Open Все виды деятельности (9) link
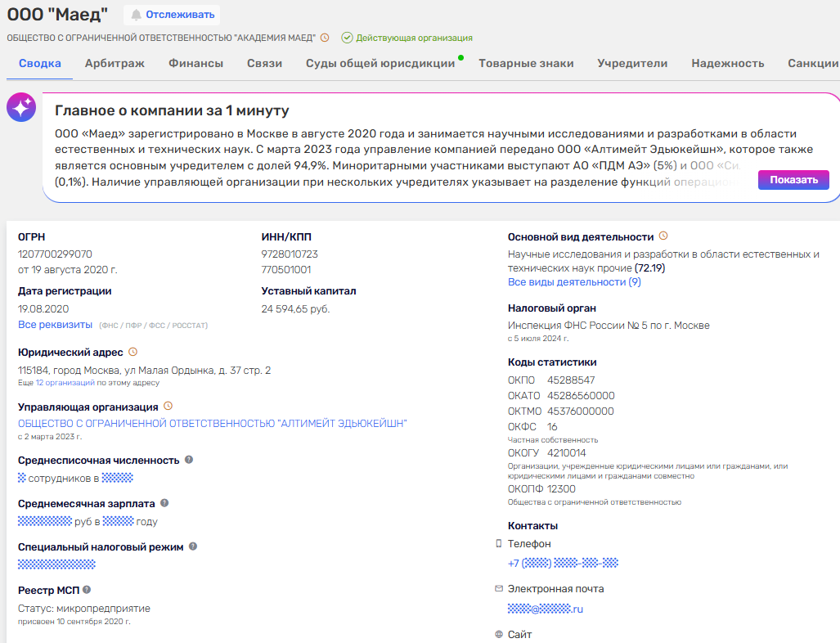This screenshot has width=840, height=643. 574,282
